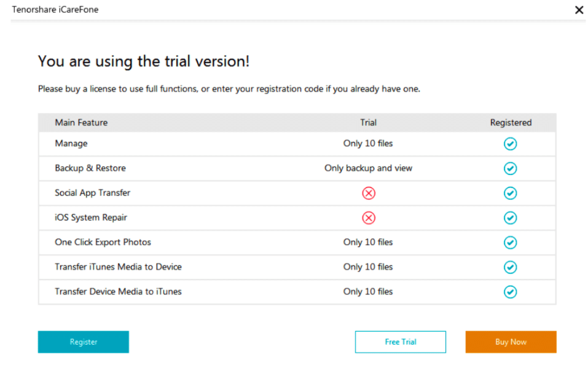Start the Free Trial
The image size is (588, 368).
click(400, 342)
